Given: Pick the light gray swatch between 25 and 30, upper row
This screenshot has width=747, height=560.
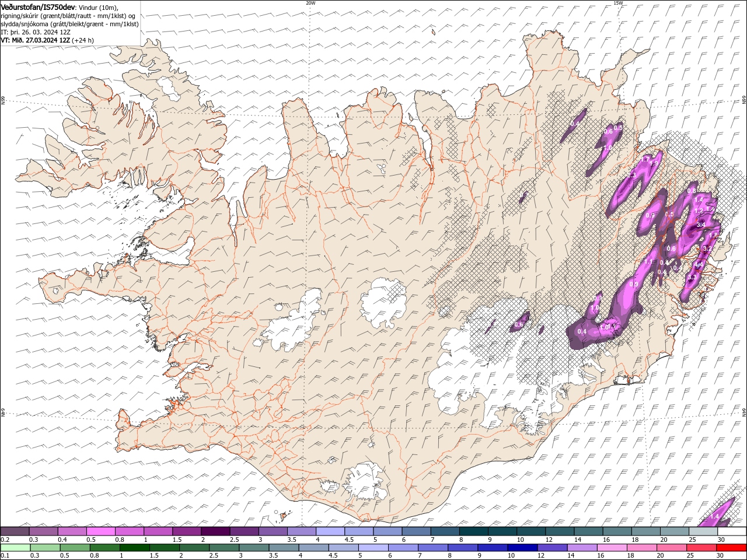Looking at the screenshot, I should pyautogui.click(x=703, y=531).
